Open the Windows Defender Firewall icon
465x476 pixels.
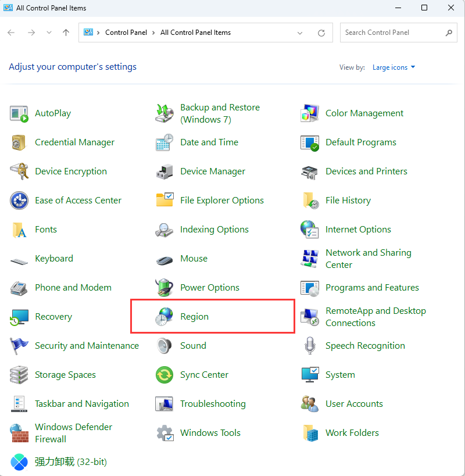(19, 433)
